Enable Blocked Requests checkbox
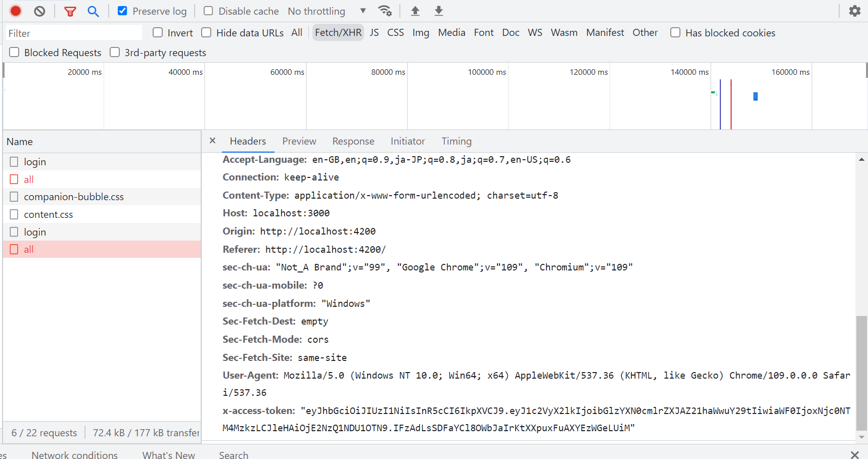Screen dimensions: 868x459 pos(14,52)
